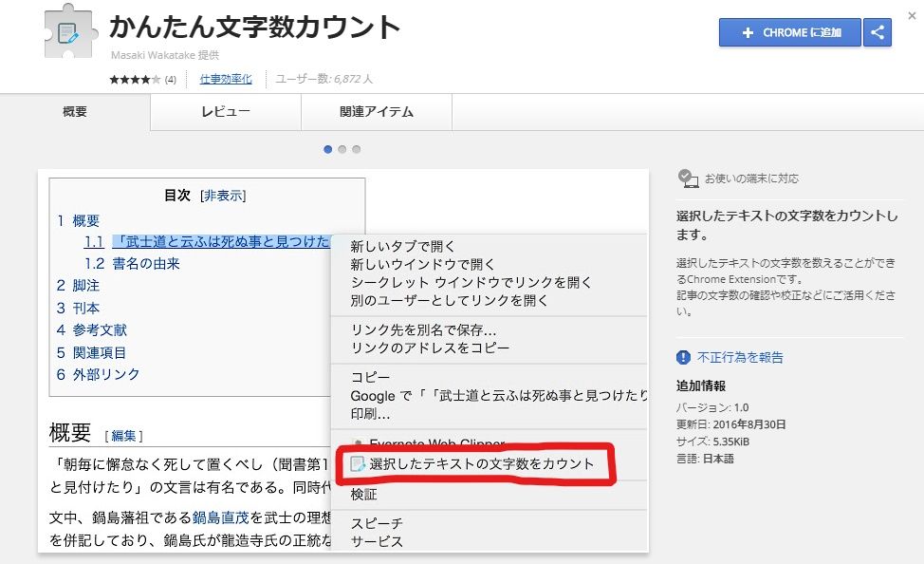Choose Google search menu entry
Screen dimensions: 924x564
click(499, 395)
